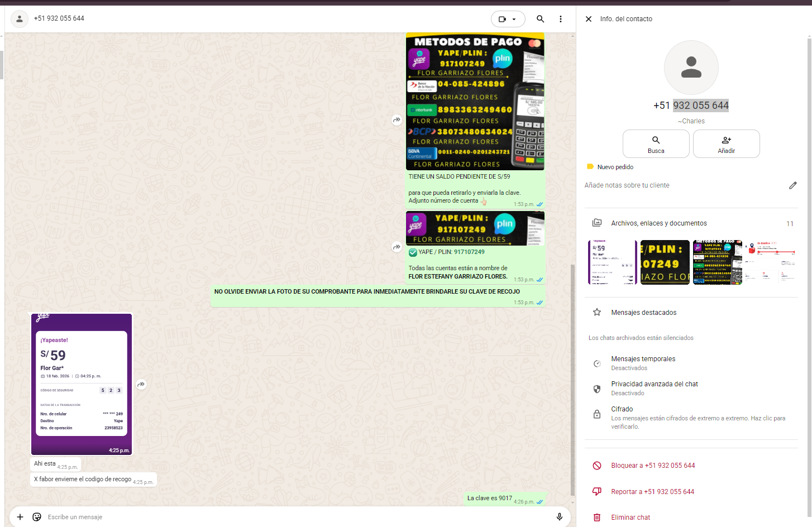Toggle Mensajes temporales setting
This screenshot has width=812, height=527.
[x=643, y=363]
